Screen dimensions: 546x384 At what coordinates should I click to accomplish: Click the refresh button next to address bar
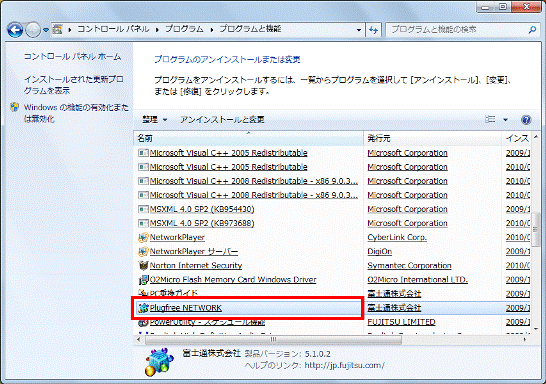373,30
